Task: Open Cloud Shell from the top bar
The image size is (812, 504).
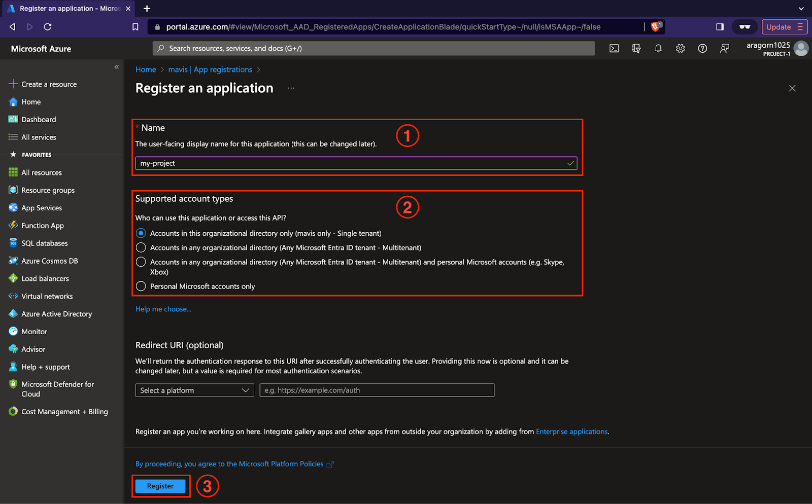Action: click(x=614, y=48)
